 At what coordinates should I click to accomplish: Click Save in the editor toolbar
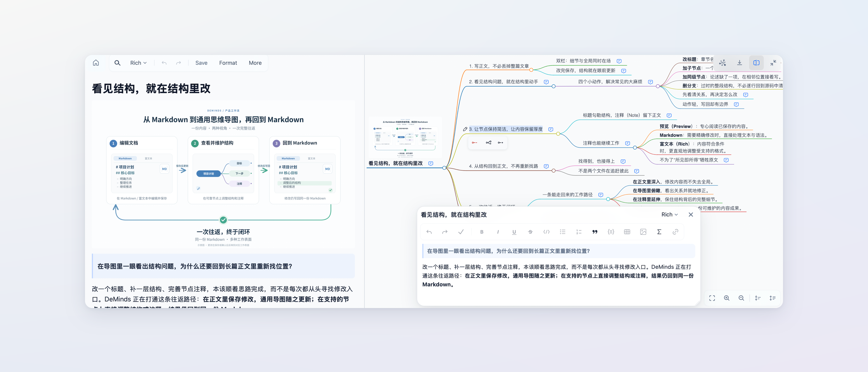click(201, 63)
